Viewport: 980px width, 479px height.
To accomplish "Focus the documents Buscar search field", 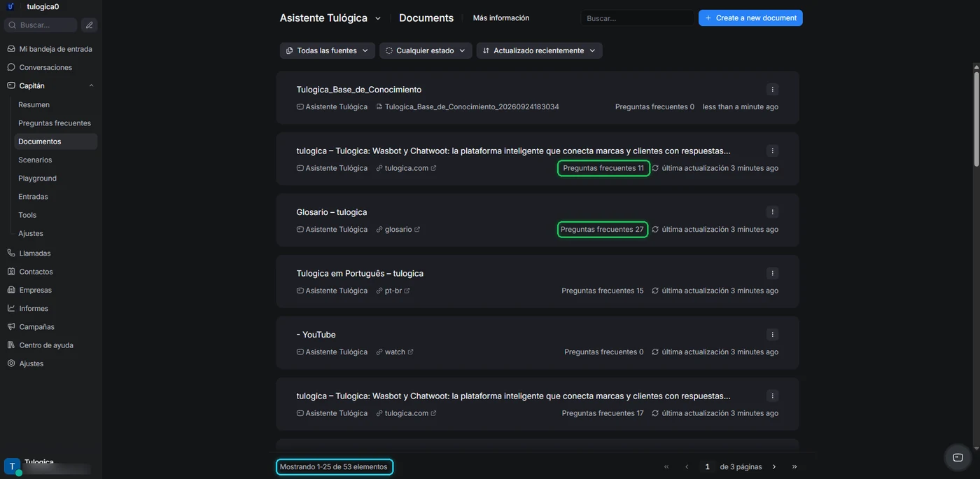I will pos(637,18).
